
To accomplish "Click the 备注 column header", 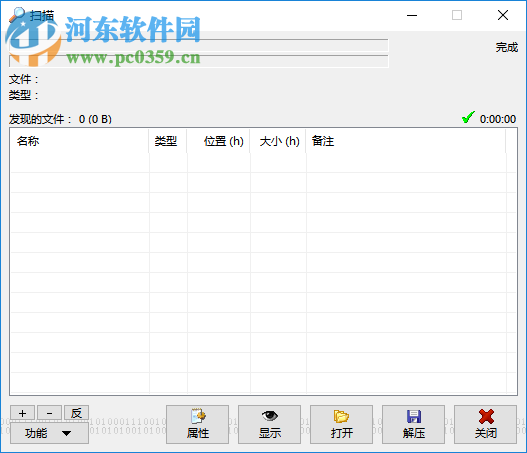I will pos(406,141).
